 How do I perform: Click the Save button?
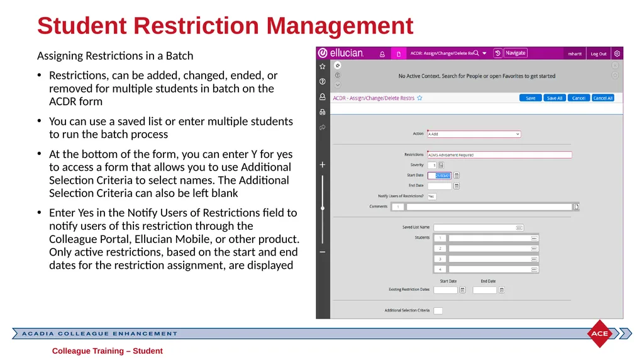click(x=531, y=98)
